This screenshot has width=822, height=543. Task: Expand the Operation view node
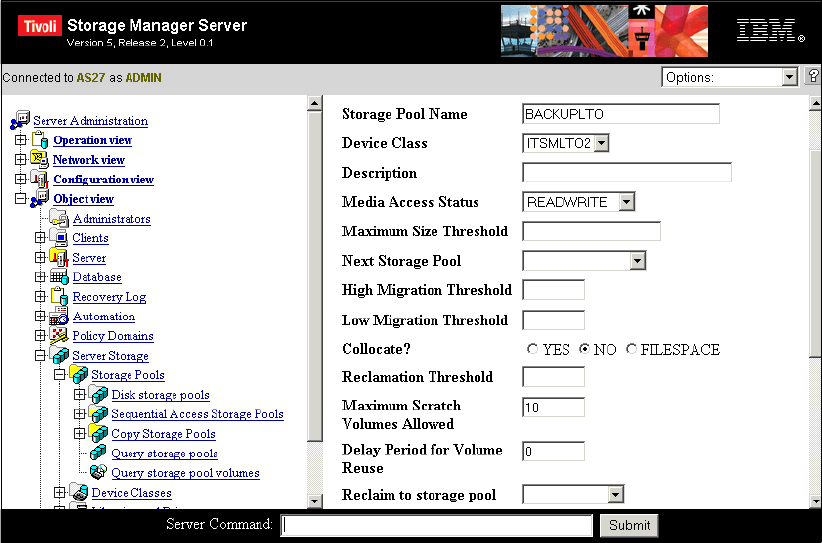pyautogui.click(x=20, y=140)
